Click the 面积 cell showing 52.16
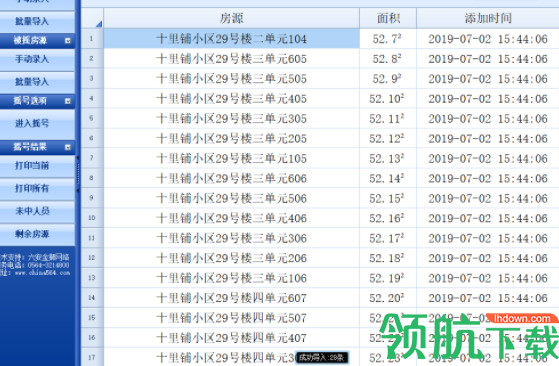The image size is (559, 366). (x=388, y=218)
